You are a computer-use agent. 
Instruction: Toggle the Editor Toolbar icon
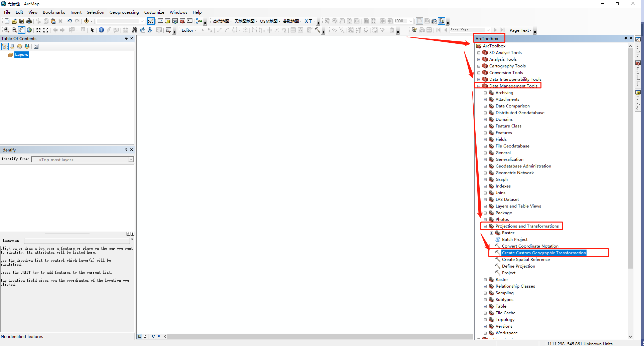[x=151, y=21]
